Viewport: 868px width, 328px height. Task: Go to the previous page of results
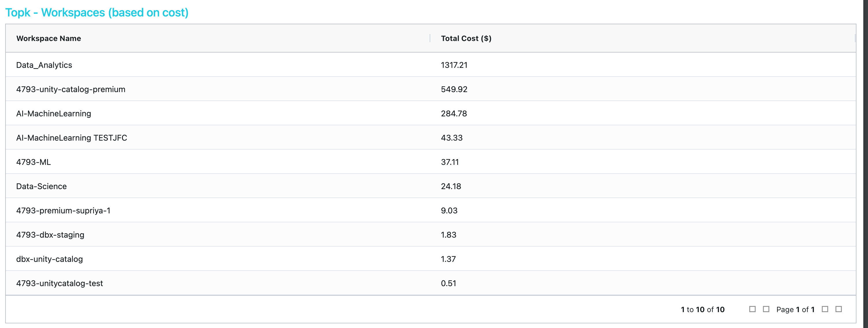coord(766,309)
